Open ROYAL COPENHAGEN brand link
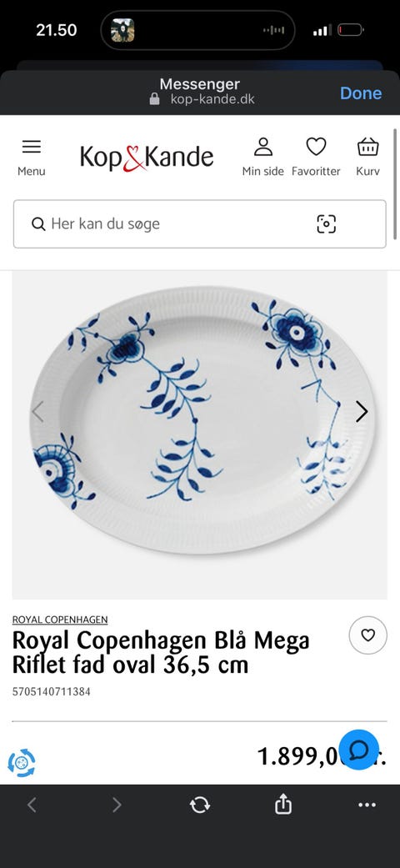 pos(60,620)
